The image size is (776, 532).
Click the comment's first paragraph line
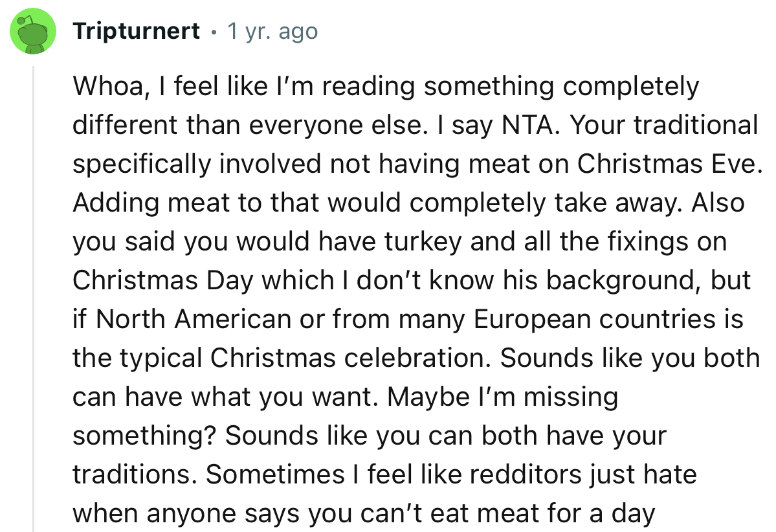386,85
